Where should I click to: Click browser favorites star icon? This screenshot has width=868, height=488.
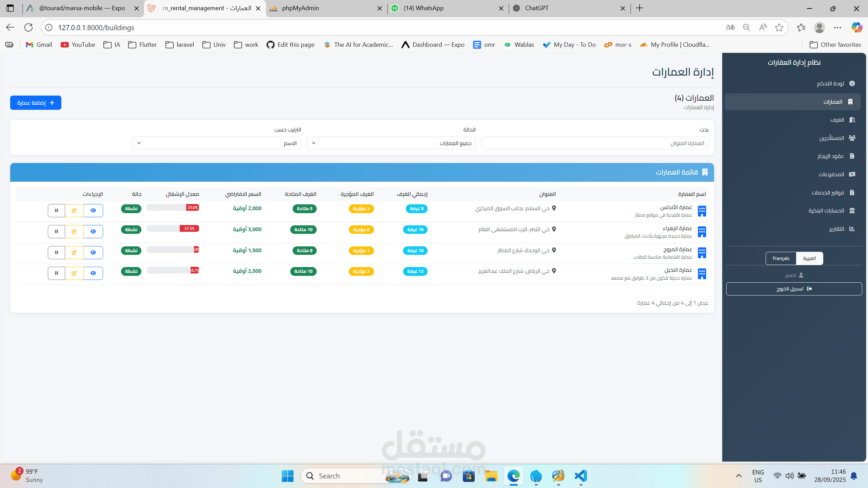[x=779, y=27]
